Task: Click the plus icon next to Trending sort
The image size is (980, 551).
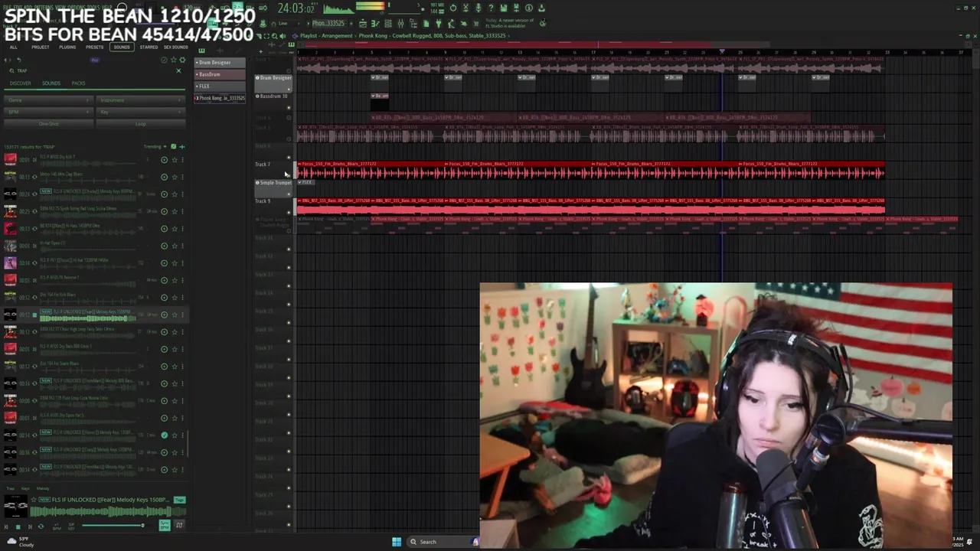Action: click(x=182, y=147)
